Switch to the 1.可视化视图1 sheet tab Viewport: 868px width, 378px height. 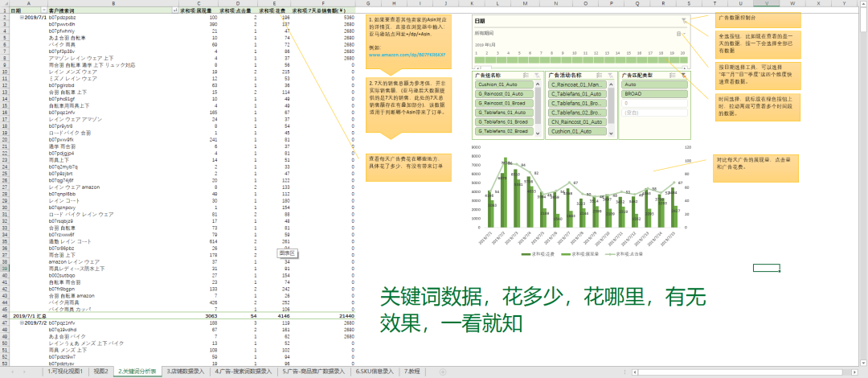click(x=66, y=372)
